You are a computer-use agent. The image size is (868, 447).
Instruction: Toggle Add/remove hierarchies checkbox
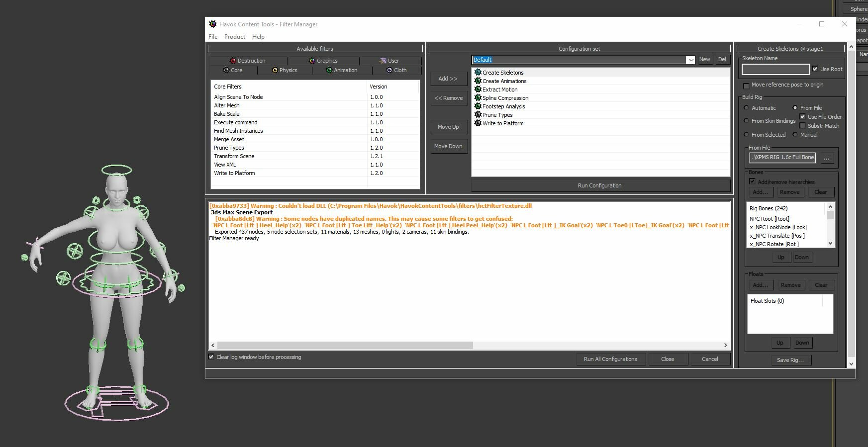pos(752,181)
